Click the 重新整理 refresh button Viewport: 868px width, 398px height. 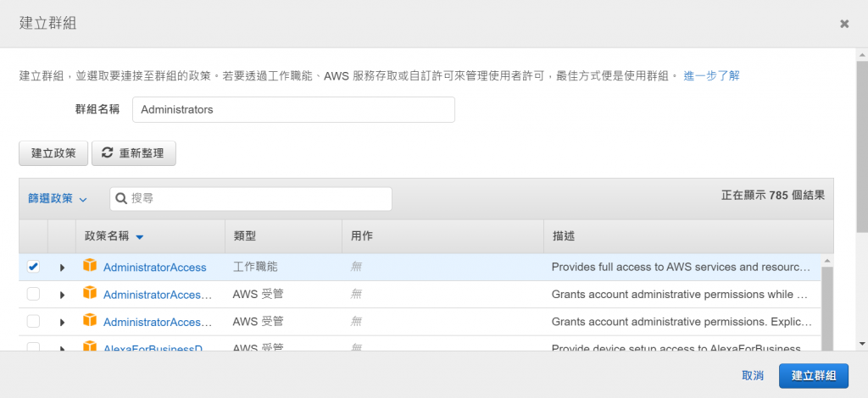[134, 153]
